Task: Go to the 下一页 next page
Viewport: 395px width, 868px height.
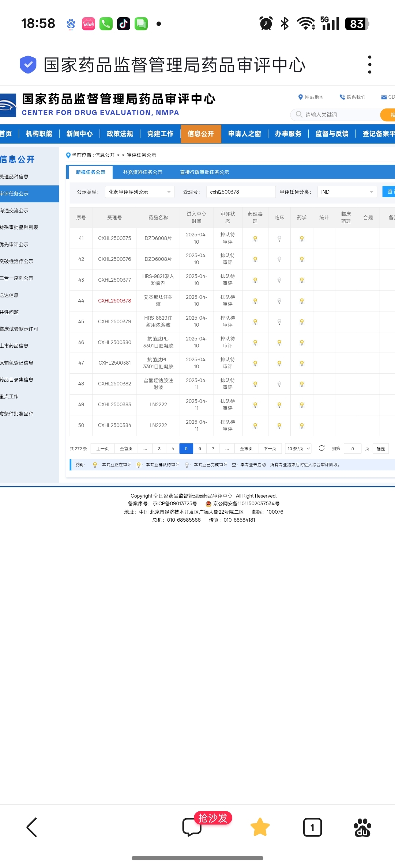Action: click(270, 449)
